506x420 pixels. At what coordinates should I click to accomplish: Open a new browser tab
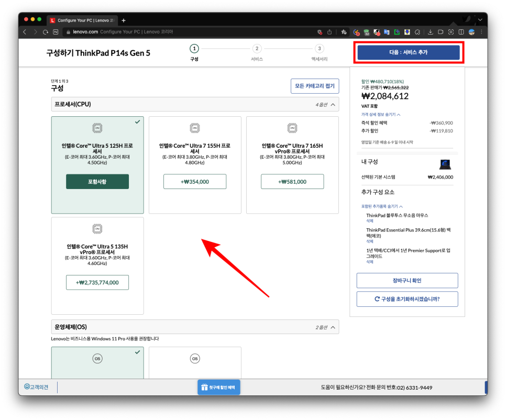point(124,20)
